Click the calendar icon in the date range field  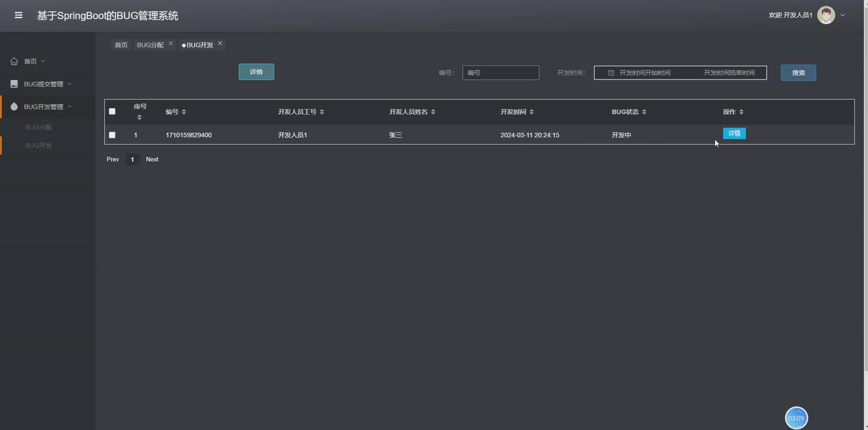click(x=611, y=73)
